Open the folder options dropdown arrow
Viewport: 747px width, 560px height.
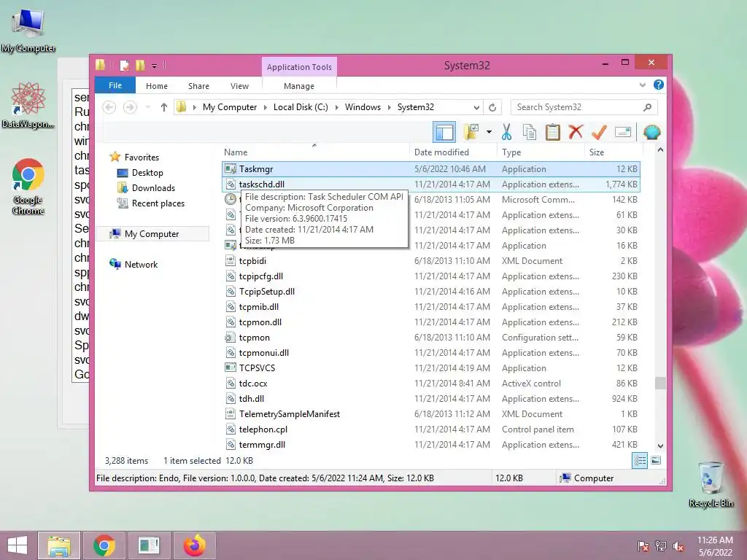pos(489,132)
